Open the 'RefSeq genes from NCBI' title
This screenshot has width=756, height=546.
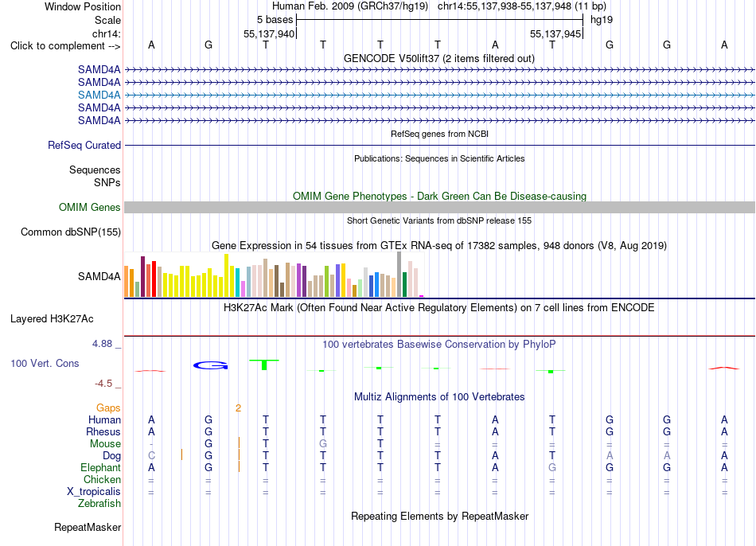point(440,134)
